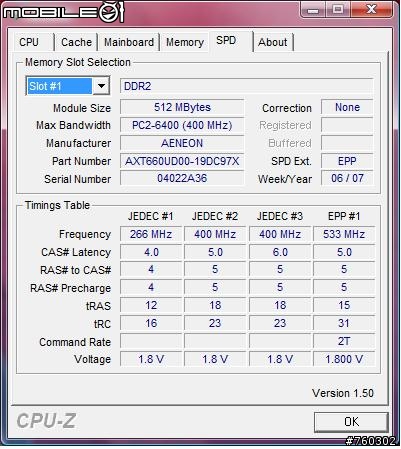
Task: Maximize the CPU-Z window
Action: point(337,10)
